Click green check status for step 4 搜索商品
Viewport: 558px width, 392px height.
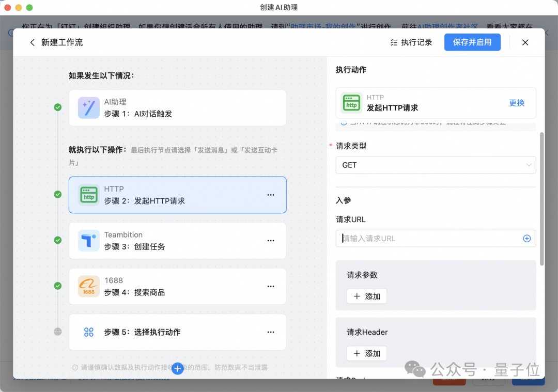point(58,286)
